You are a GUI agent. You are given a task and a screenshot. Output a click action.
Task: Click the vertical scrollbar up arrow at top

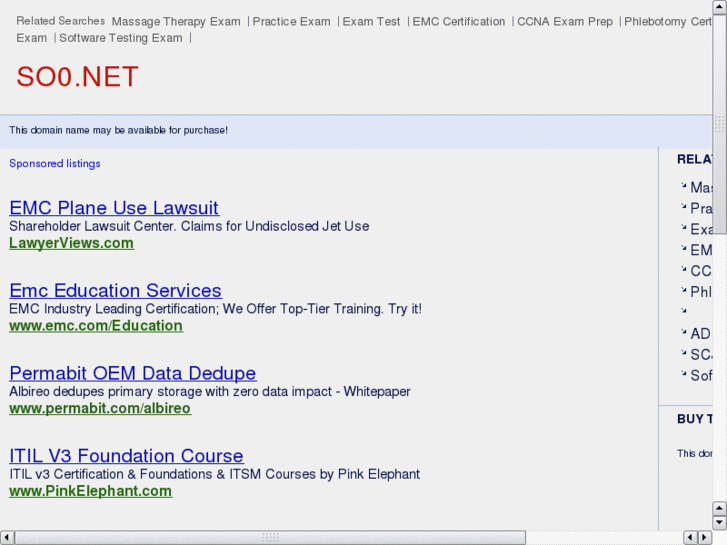pos(719,7)
